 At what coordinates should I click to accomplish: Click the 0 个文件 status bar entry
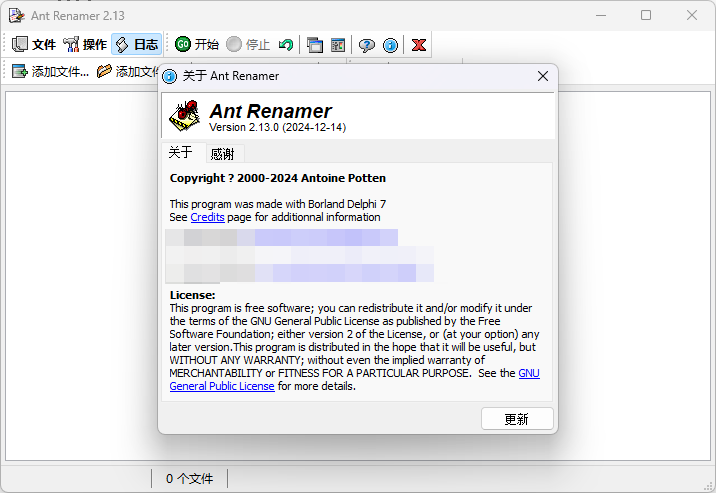click(189, 478)
